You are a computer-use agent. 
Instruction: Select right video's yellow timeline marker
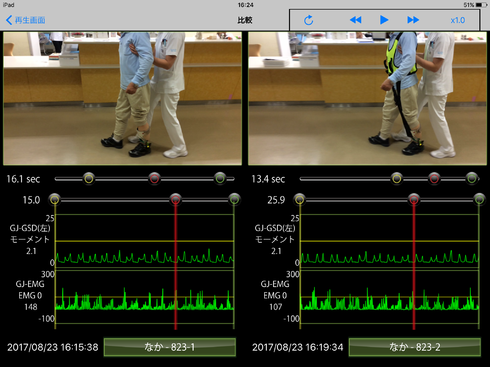pyautogui.click(x=397, y=178)
